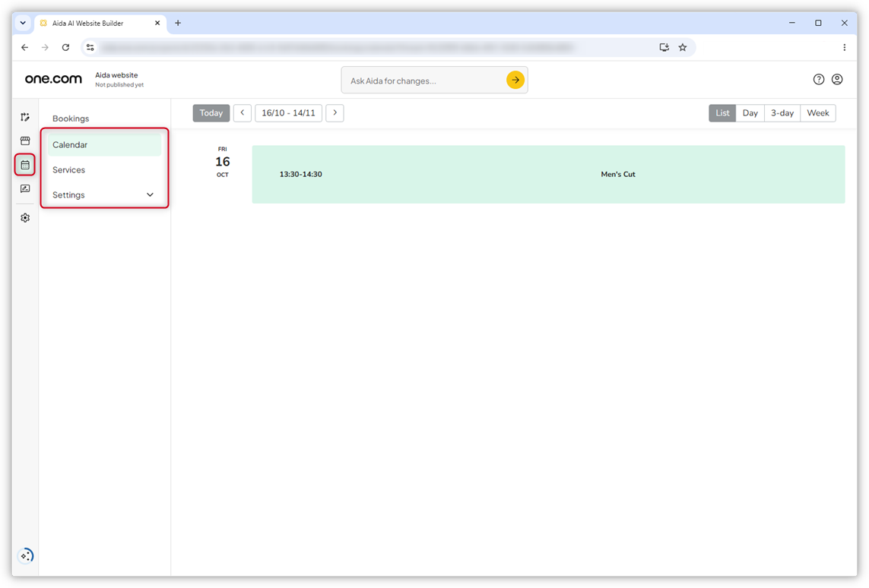View site information icon in address bar
The image size is (869, 588).
[x=90, y=47]
